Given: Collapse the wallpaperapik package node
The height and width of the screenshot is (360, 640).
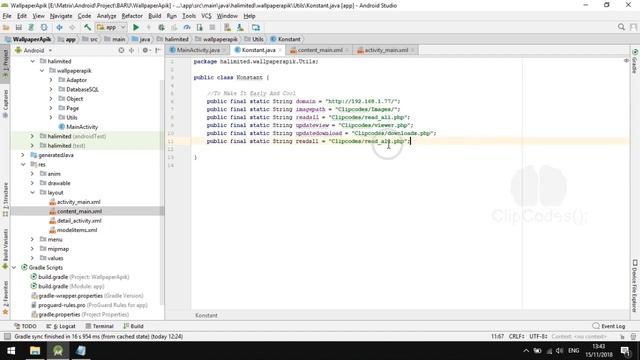Looking at the screenshot, I should [42, 71].
